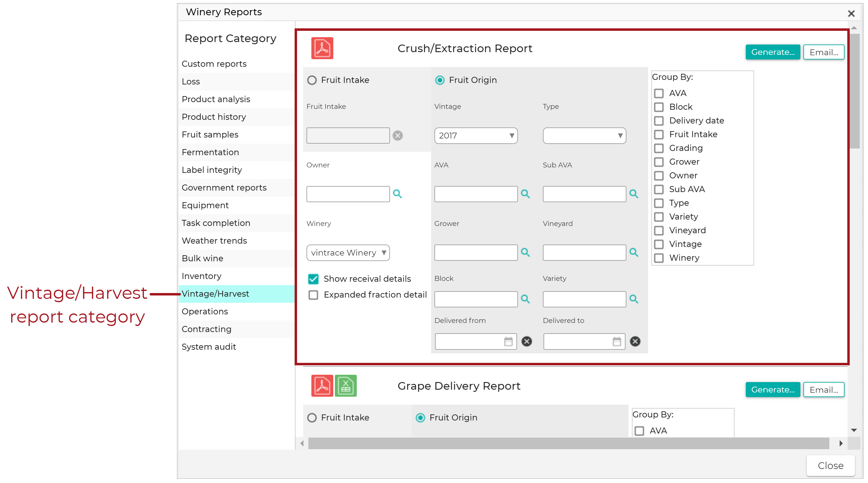Click the Delivered from date field
Viewport: 868px width, 483px height.
point(476,341)
